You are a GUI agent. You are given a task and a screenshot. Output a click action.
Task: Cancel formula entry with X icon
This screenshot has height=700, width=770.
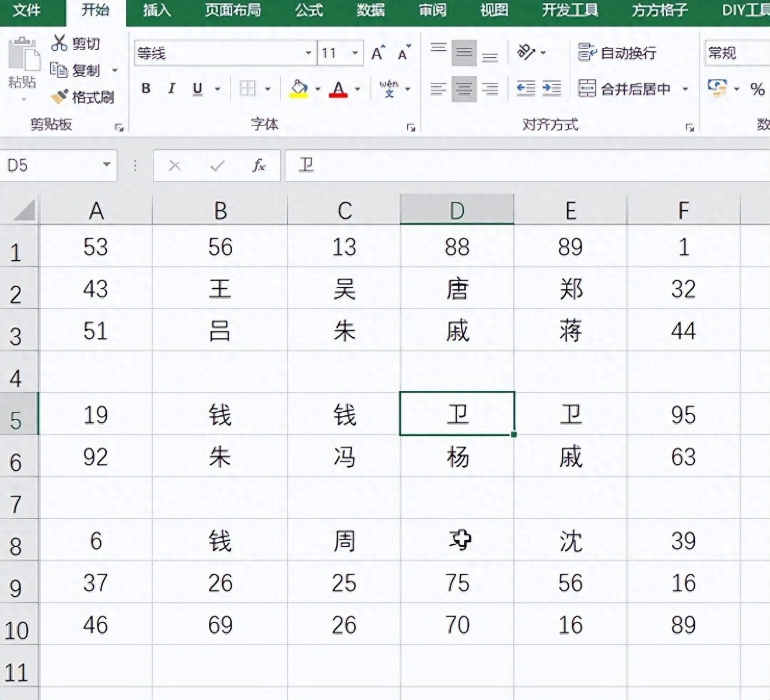click(174, 166)
